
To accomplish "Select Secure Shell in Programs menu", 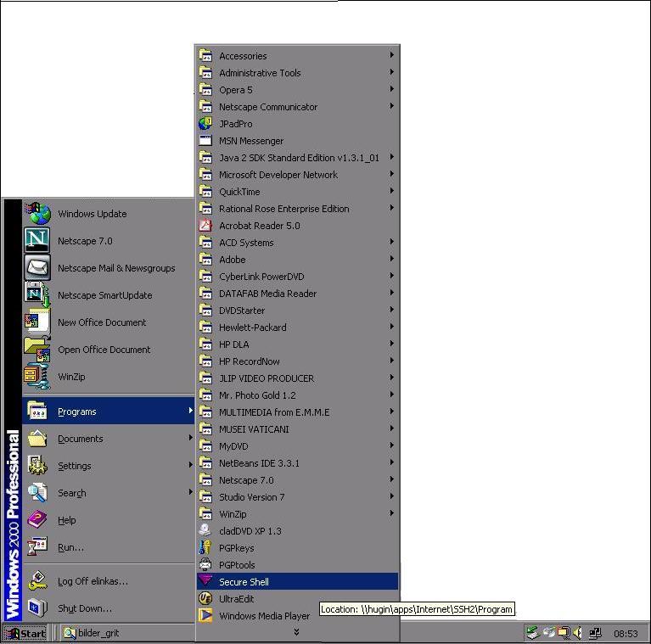I will [297, 581].
